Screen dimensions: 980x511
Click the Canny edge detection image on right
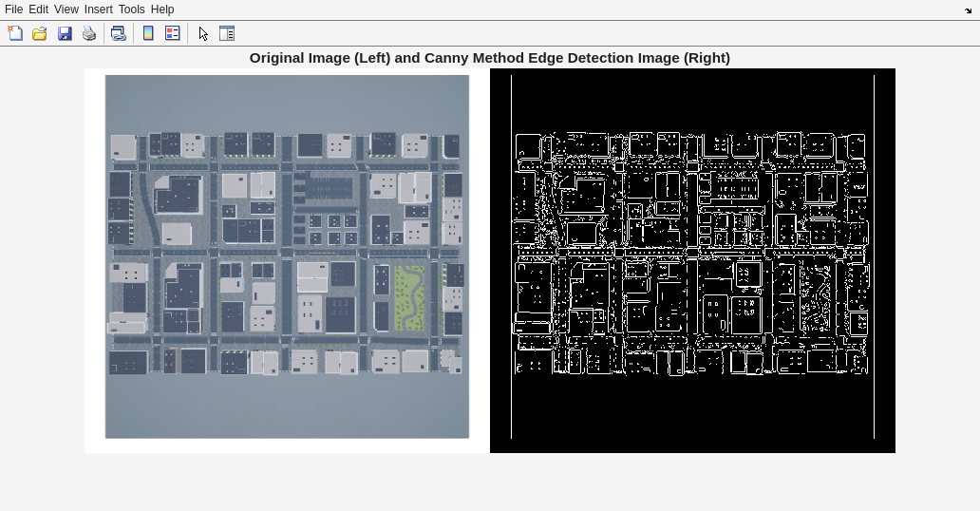tap(692, 256)
